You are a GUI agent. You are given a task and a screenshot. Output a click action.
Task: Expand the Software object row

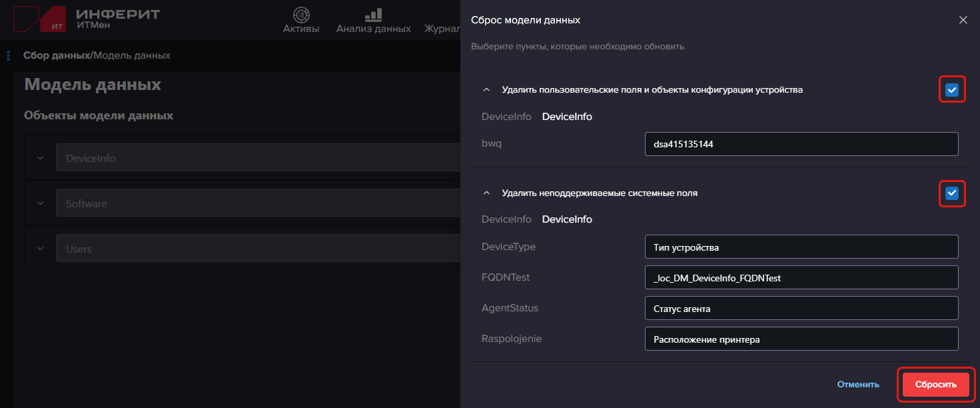pos(41,203)
